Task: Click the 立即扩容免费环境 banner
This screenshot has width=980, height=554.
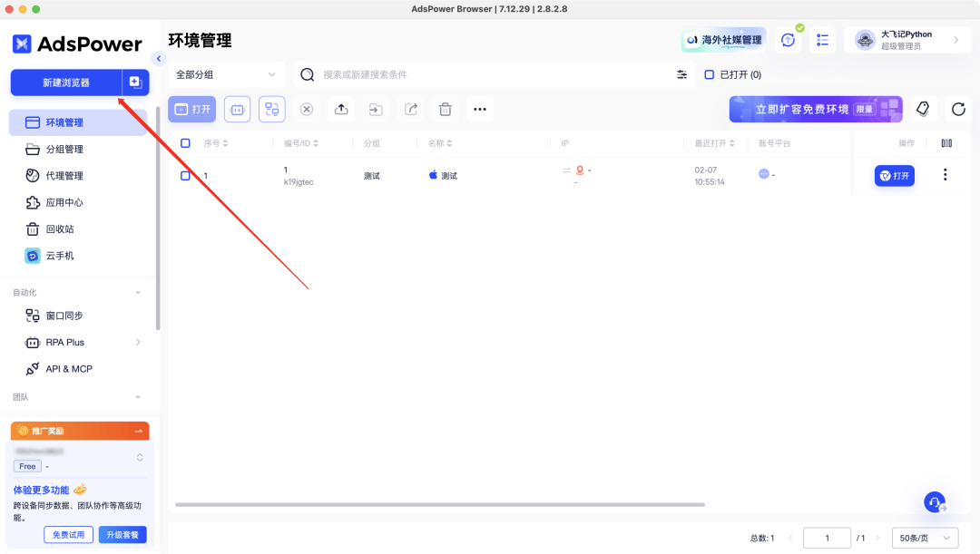Action: 816,110
